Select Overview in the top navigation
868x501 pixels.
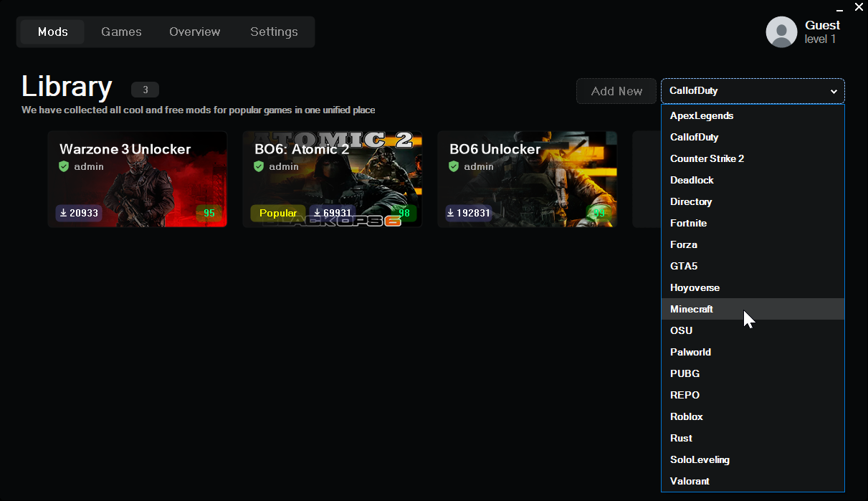[x=194, y=32]
